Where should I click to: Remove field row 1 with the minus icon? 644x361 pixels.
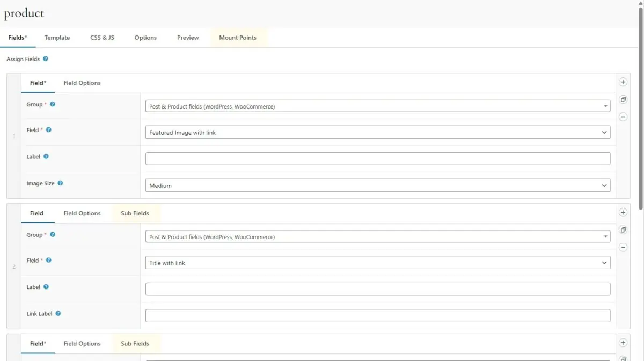(623, 117)
